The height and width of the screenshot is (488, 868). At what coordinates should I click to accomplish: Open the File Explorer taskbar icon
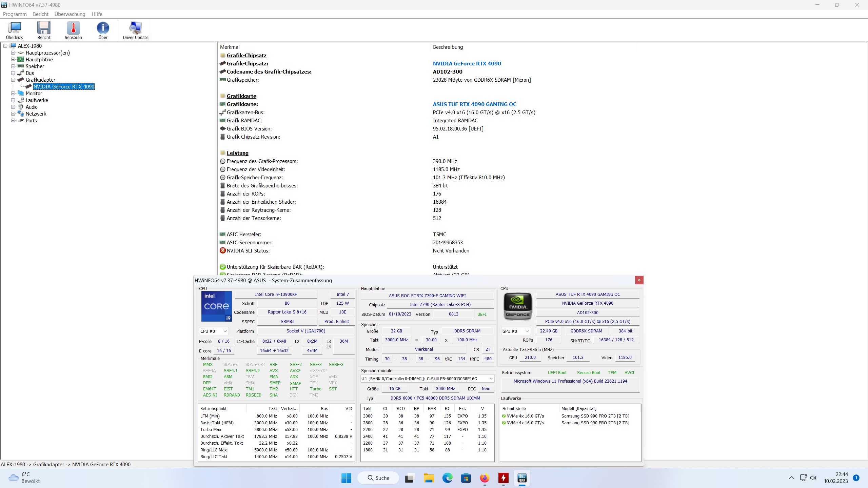(429, 478)
